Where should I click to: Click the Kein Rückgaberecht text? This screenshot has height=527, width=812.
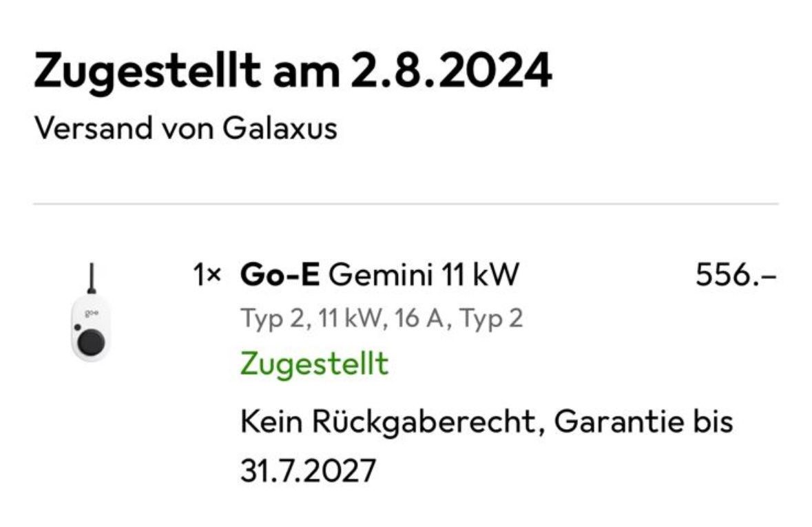[x=386, y=422]
